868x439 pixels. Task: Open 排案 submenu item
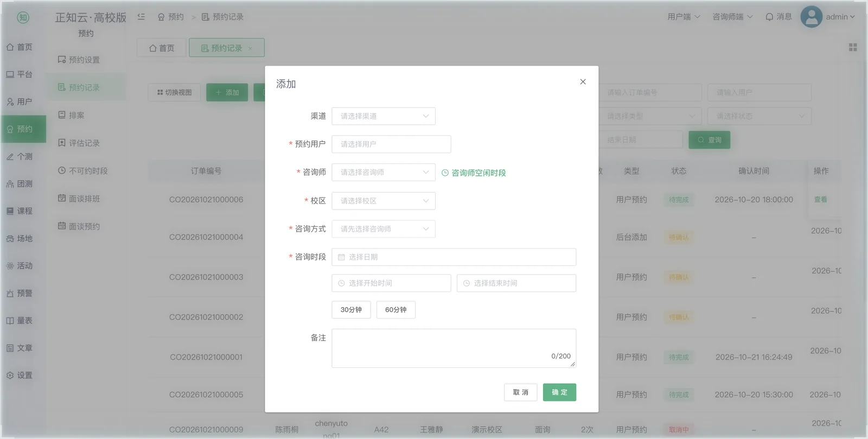pos(86,116)
